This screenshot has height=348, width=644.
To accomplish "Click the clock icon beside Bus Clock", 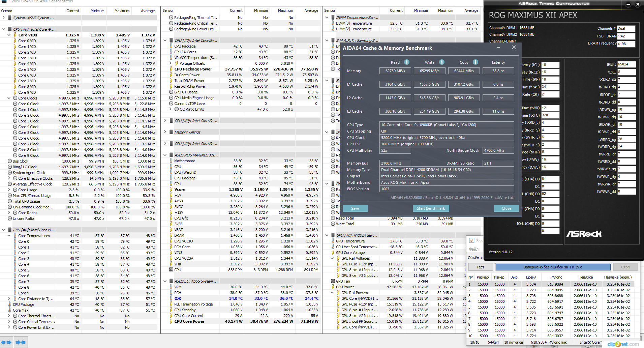I will pyautogui.click(x=10, y=161).
